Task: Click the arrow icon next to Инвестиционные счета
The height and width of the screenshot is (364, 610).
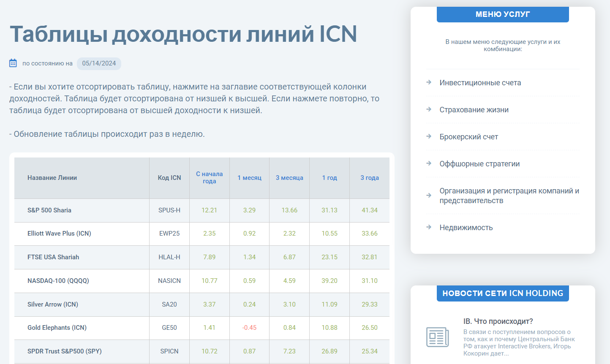Action: [429, 82]
